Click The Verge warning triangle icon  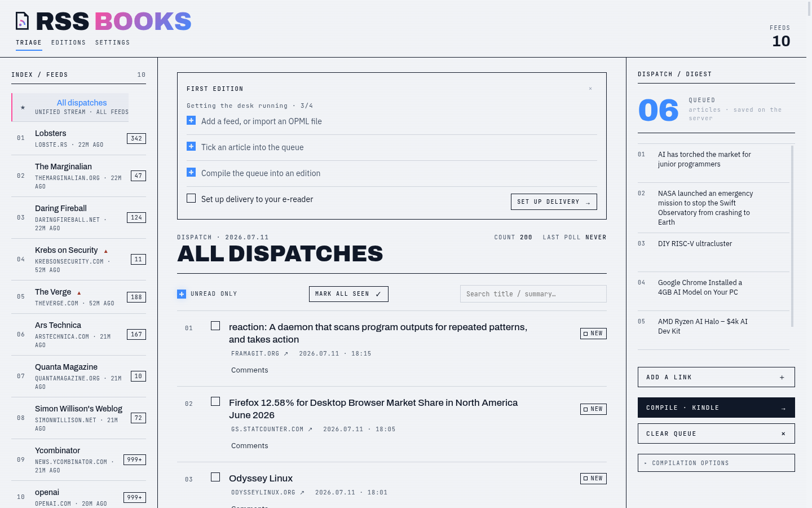79,293
